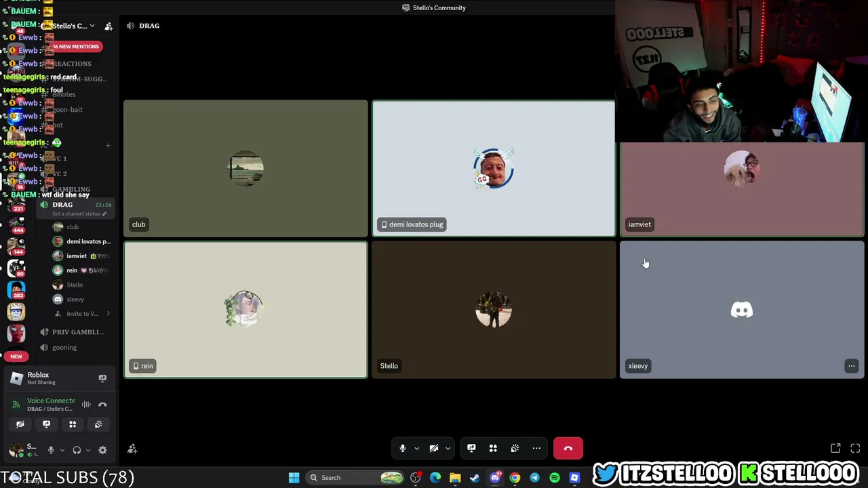Share screen from sidebar voice panel

click(x=46, y=424)
